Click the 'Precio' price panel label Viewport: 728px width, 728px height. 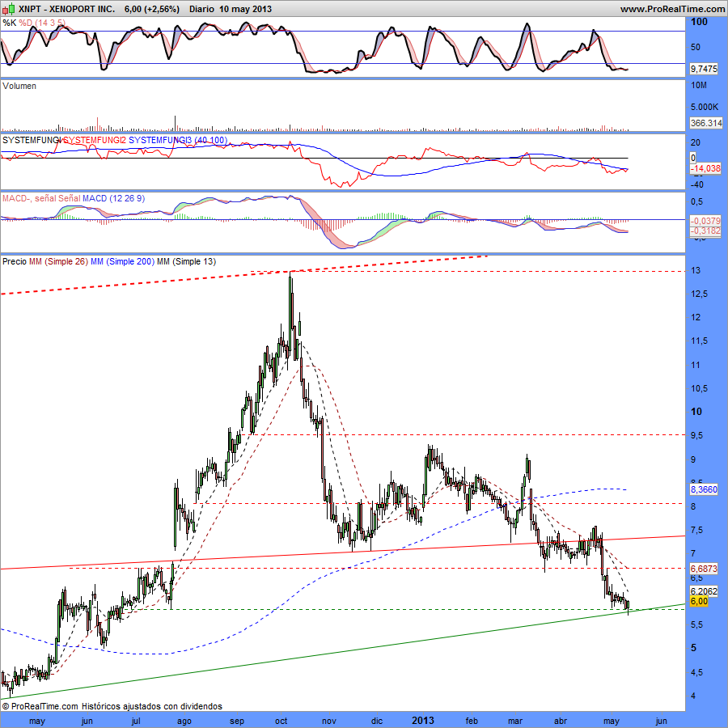pyautogui.click(x=15, y=261)
